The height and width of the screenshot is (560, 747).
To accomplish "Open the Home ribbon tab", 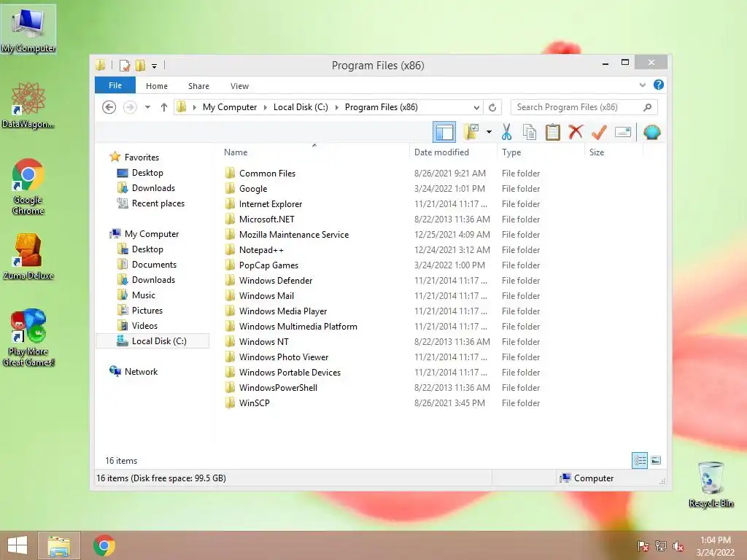I will point(157,86).
